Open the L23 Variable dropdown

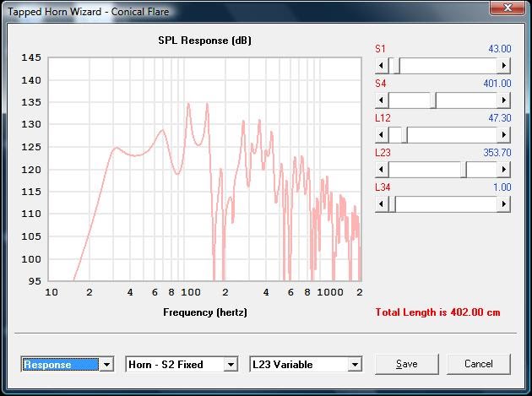[355, 365]
